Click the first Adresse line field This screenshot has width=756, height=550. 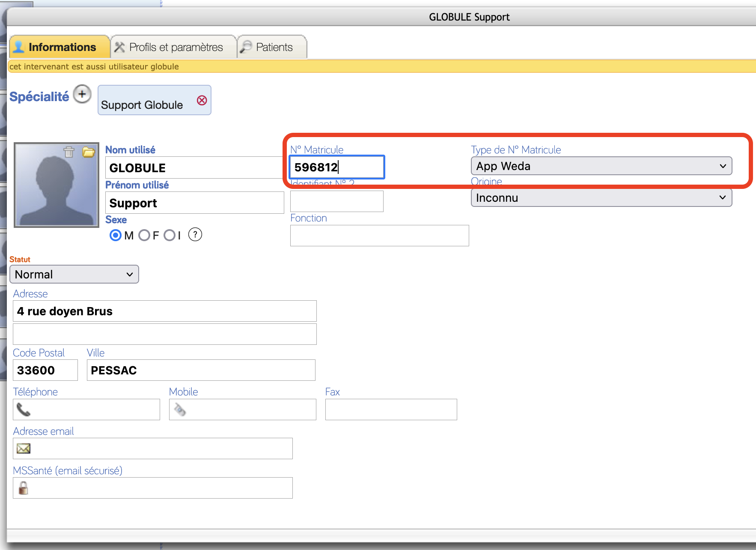165,311
